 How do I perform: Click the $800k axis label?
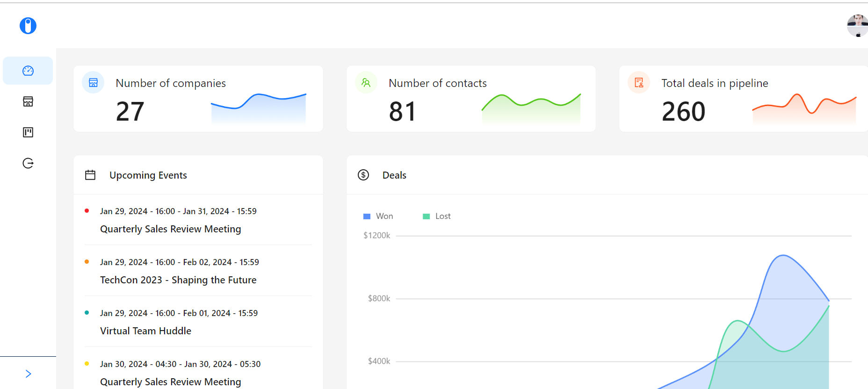379,298
